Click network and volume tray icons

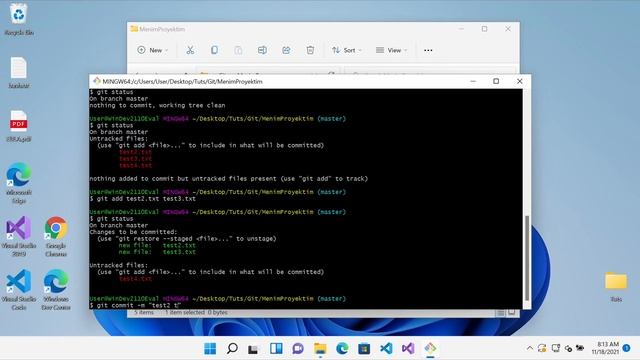(x=568, y=348)
